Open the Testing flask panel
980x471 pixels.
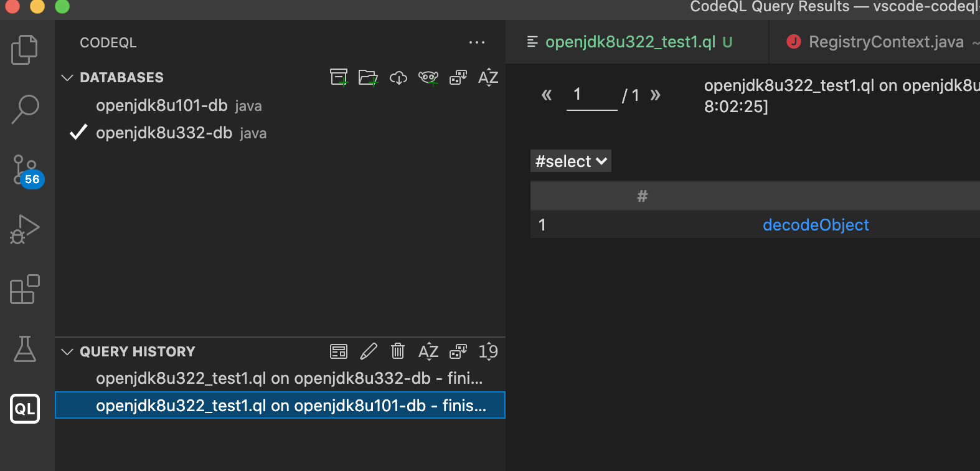[25, 349]
